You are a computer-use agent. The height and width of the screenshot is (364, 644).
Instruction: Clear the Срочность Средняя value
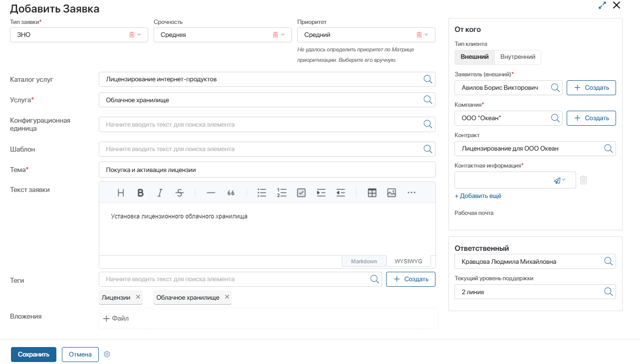[275, 35]
